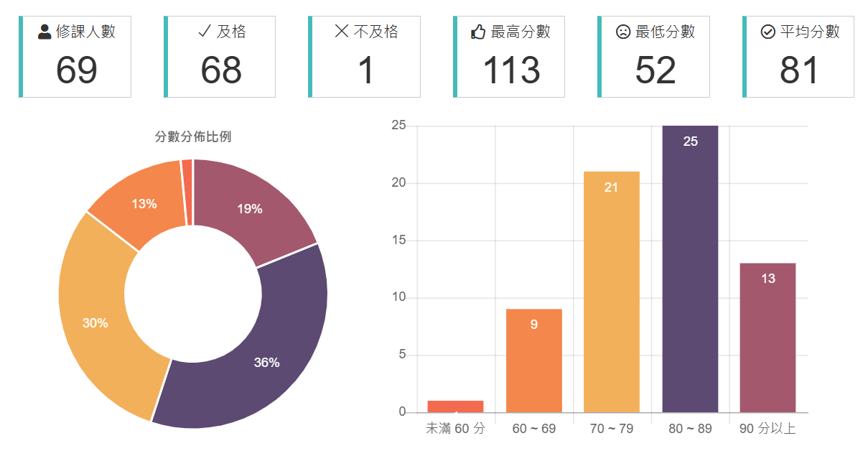Click the 平均分數 label

(x=810, y=32)
